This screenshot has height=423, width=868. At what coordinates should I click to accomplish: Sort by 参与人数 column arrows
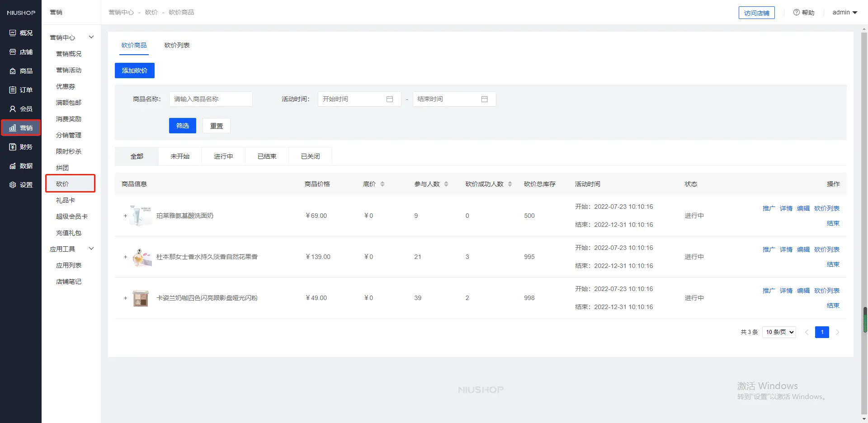446,184
